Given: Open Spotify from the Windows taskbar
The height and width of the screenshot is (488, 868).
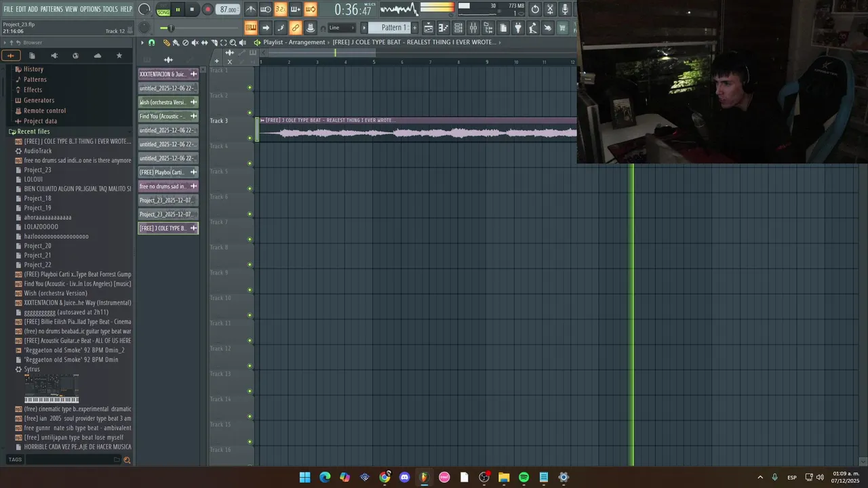Looking at the screenshot, I should [x=524, y=477].
